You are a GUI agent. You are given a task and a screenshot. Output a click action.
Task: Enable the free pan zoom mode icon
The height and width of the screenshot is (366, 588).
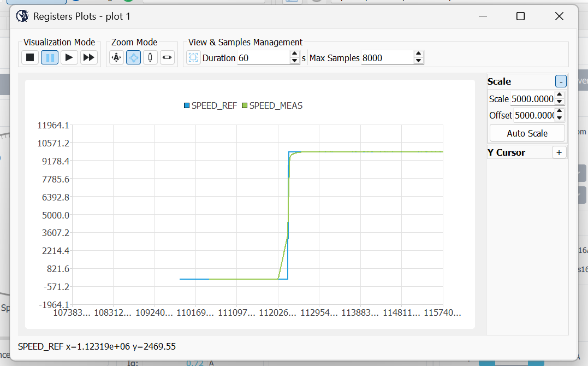click(x=133, y=57)
